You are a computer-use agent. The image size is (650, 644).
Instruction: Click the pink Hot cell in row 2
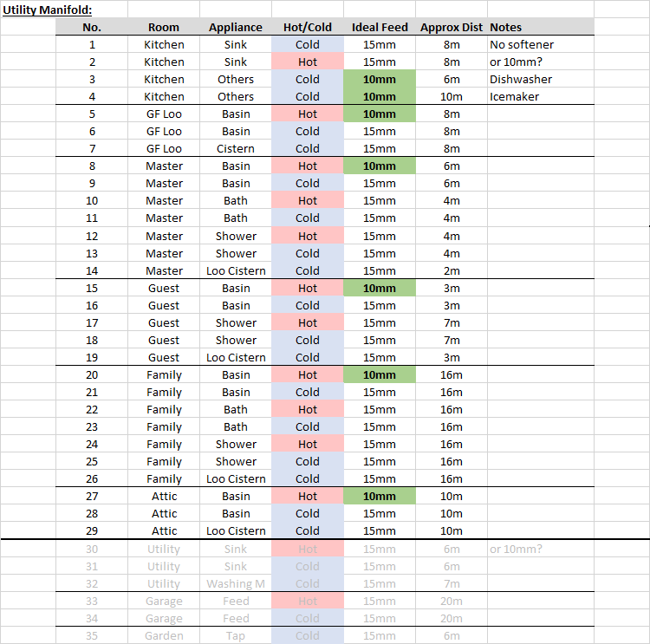pyautogui.click(x=308, y=62)
